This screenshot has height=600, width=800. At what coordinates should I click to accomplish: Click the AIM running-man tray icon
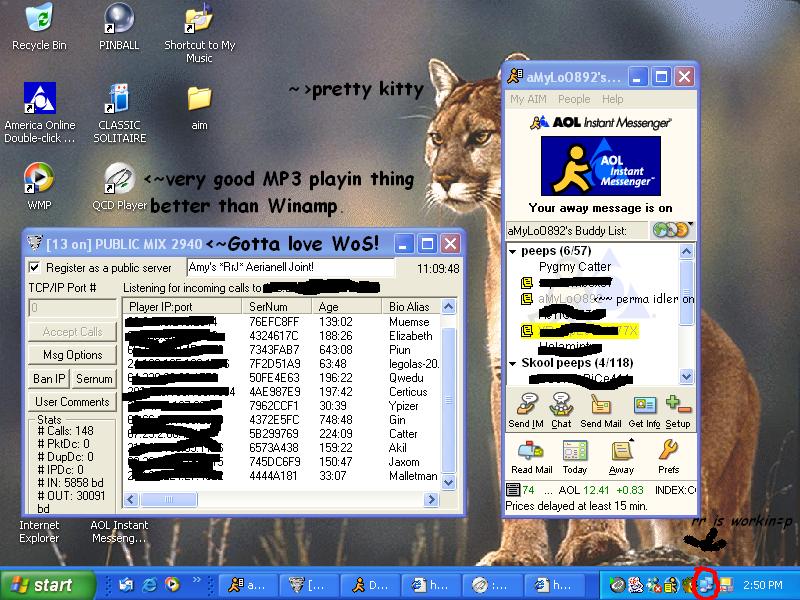coord(672,585)
